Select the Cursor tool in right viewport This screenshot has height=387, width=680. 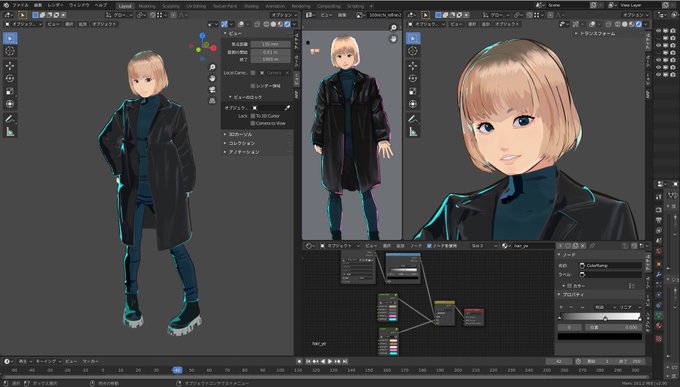[412, 51]
